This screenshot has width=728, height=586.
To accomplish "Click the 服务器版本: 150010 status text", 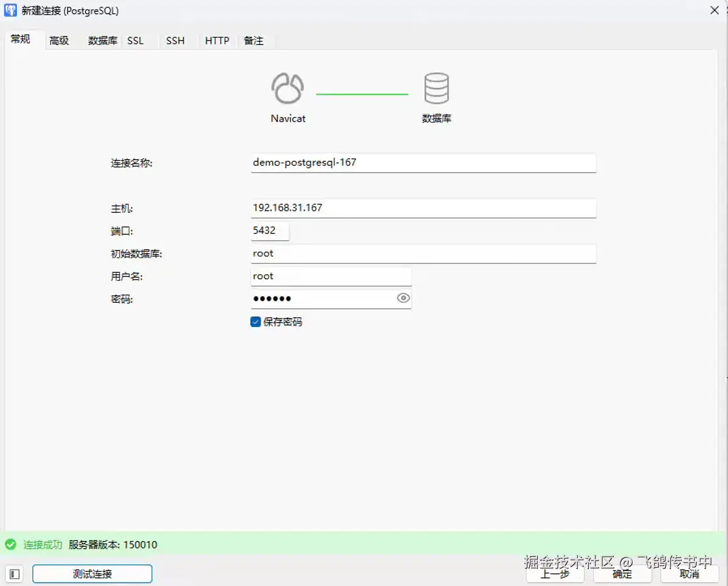I will (113, 545).
